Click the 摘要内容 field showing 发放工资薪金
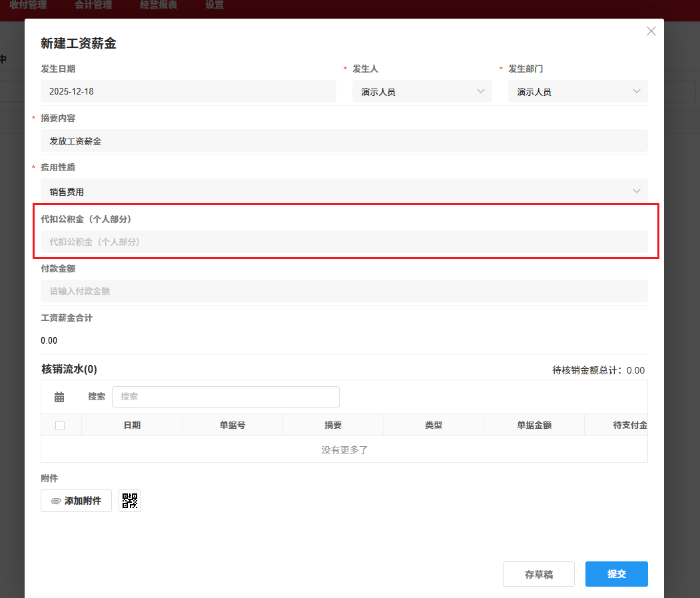The image size is (700, 598). (344, 141)
